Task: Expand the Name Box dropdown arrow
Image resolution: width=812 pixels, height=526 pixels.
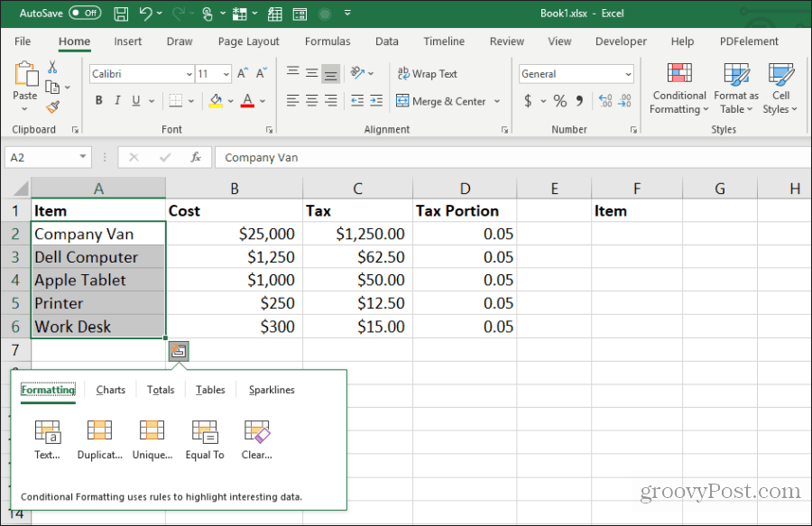Action: click(x=82, y=157)
